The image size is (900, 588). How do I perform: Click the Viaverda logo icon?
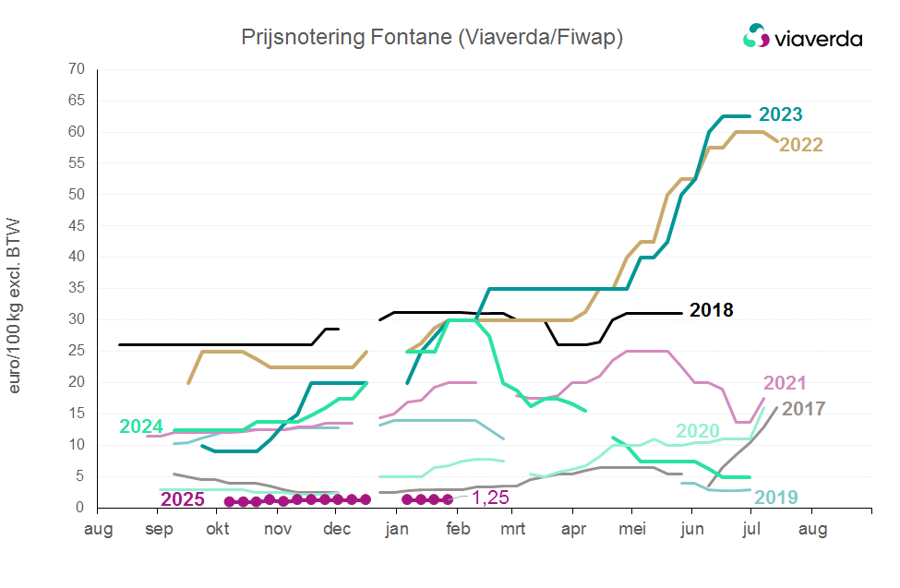click(757, 37)
